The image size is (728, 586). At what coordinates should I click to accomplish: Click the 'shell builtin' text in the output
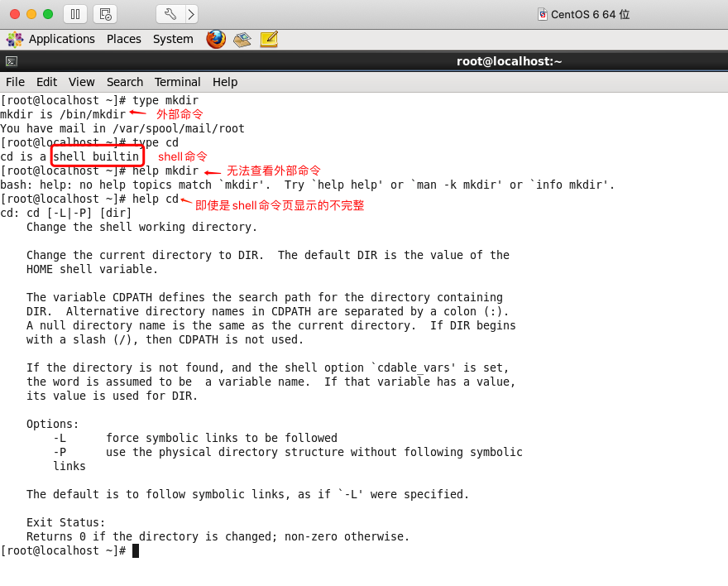pyautogui.click(x=96, y=156)
